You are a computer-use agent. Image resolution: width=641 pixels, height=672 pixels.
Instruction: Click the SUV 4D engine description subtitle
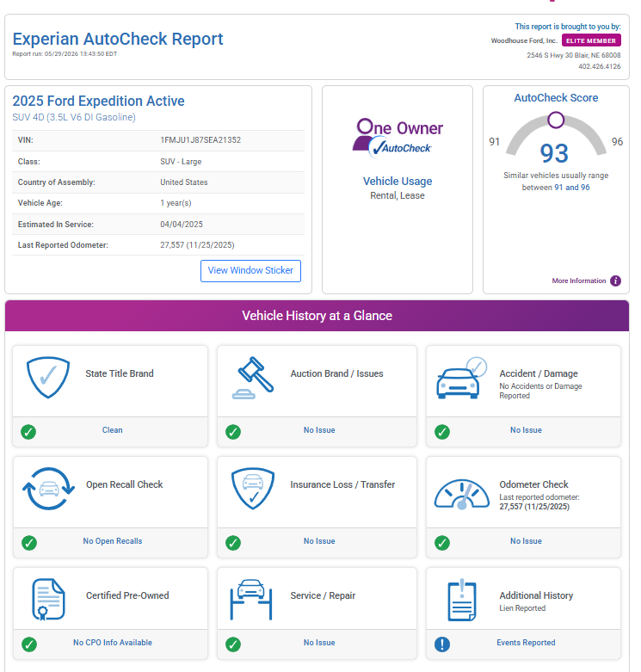pyautogui.click(x=74, y=117)
